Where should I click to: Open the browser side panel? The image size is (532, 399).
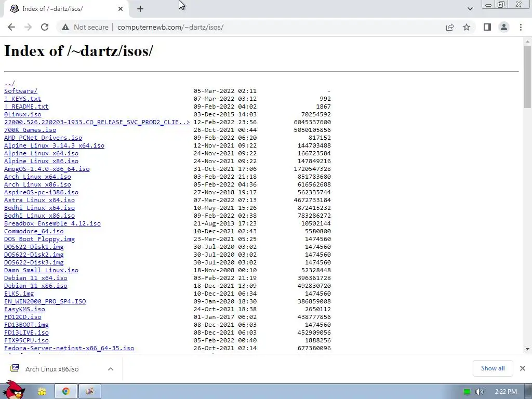(x=487, y=27)
